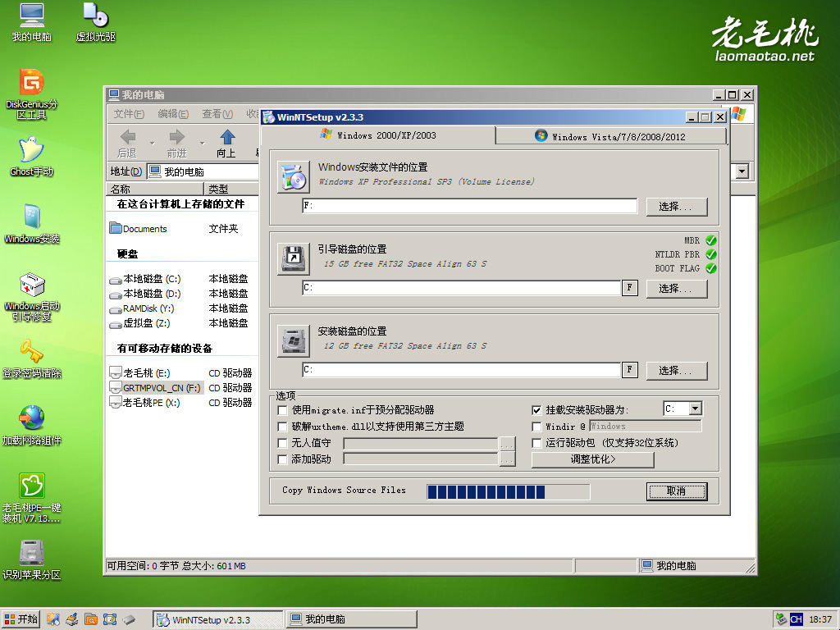The width and height of the screenshot is (840, 630).
Task: Click the language indicator CH in the tray
Action: [x=796, y=619]
